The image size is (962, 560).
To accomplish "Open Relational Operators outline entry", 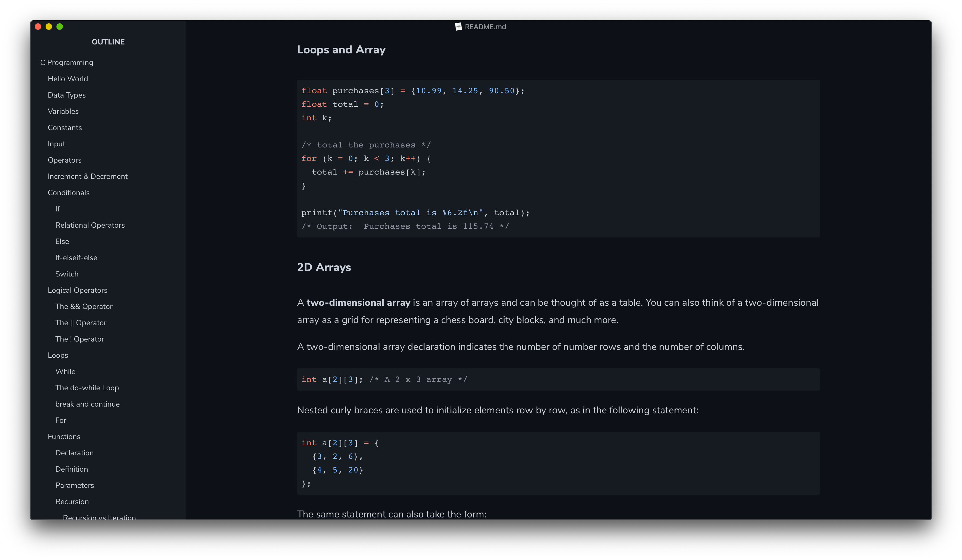I will click(x=90, y=225).
